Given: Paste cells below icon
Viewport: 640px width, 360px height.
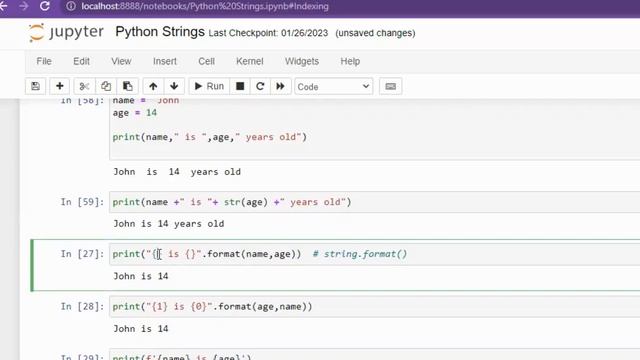Looking at the screenshot, I should [127, 86].
